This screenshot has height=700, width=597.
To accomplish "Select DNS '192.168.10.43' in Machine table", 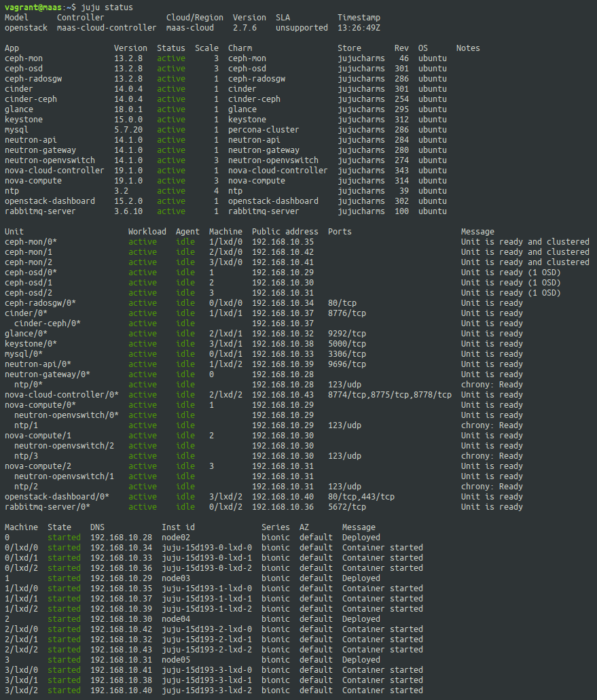I will pyautogui.click(x=121, y=650).
